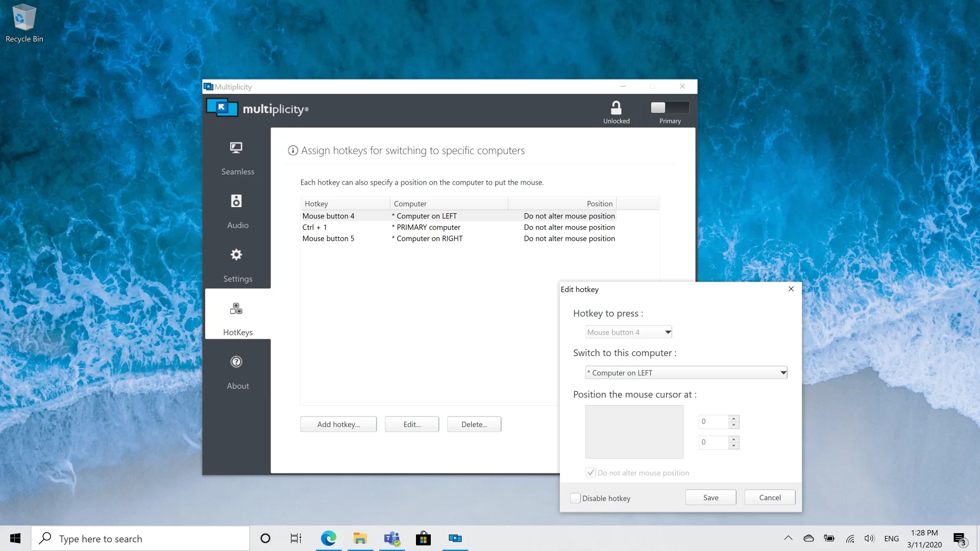The height and width of the screenshot is (551, 980).
Task: Uncheck Do not alter mouse position
Action: tap(591, 472)
